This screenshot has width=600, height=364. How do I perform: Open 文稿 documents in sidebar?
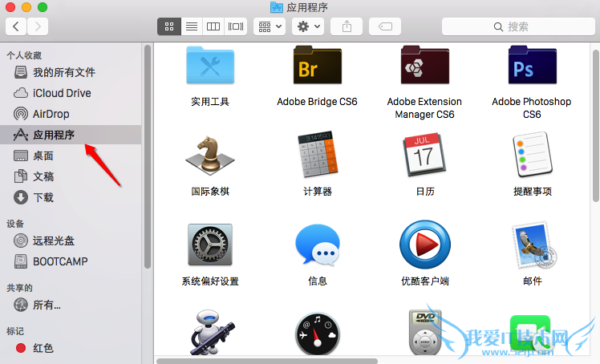click(71, 176)
